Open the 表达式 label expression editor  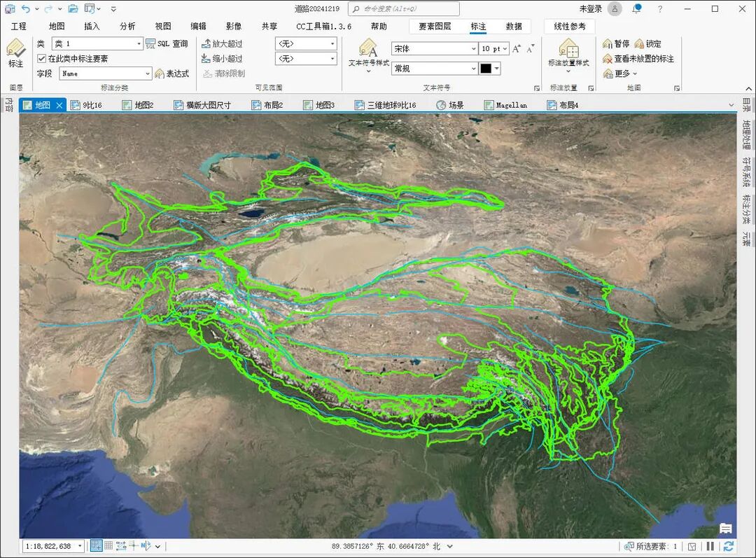(x=171, y=74)
